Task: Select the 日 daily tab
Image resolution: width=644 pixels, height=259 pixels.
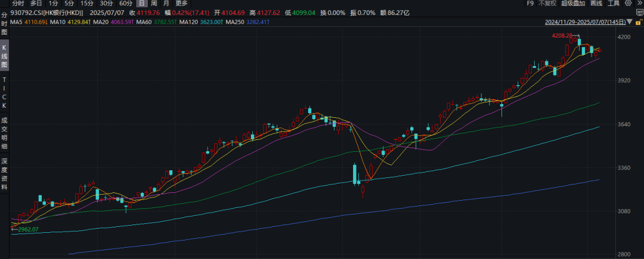Action: pyautogui.click(x=142, y=4)
